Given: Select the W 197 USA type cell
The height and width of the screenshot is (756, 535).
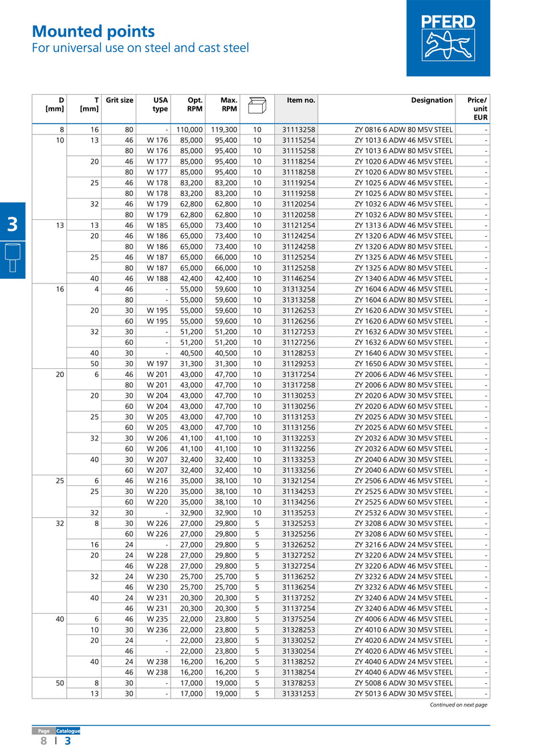Looking at the screenshot, I should (157, 364).
